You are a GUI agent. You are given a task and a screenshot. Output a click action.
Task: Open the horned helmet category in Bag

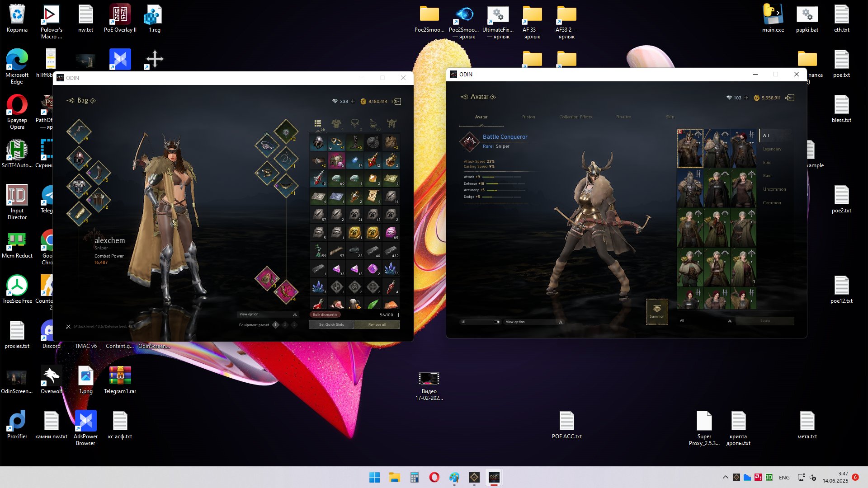coord(392,123)
